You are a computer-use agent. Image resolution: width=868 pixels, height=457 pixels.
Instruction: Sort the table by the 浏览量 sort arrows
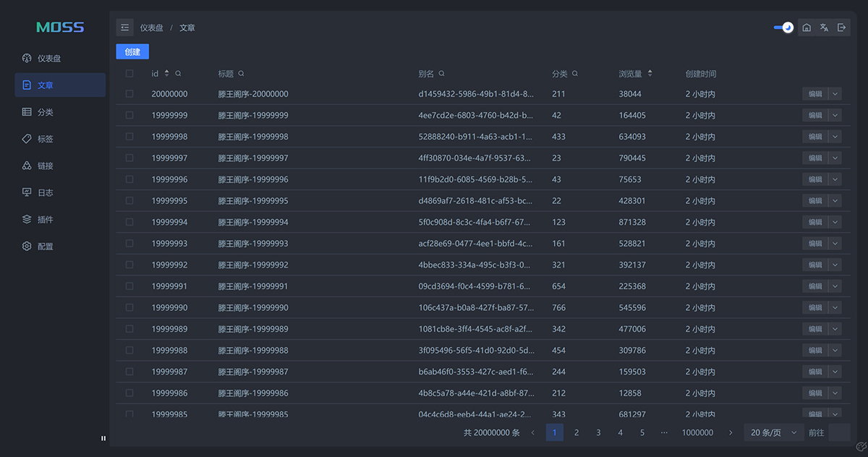pyautogui.click(x=650, y=74)
